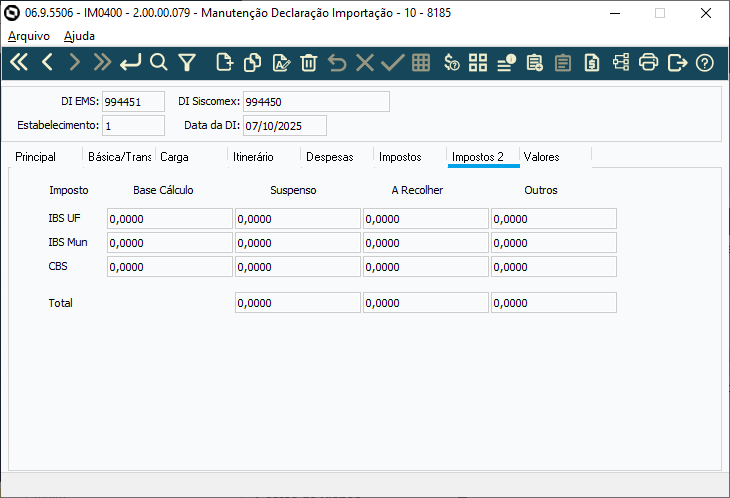Create a new record with new-document icon

point(225,62)
